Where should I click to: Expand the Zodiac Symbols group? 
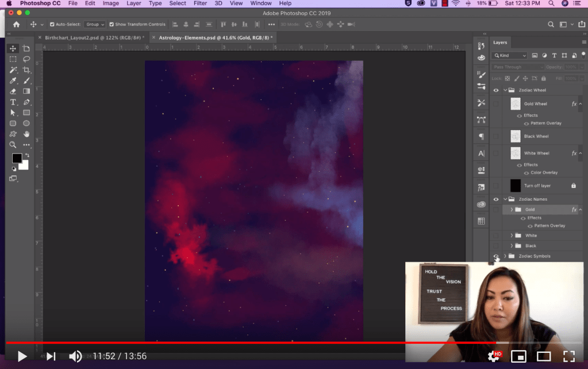click(505, 256)
